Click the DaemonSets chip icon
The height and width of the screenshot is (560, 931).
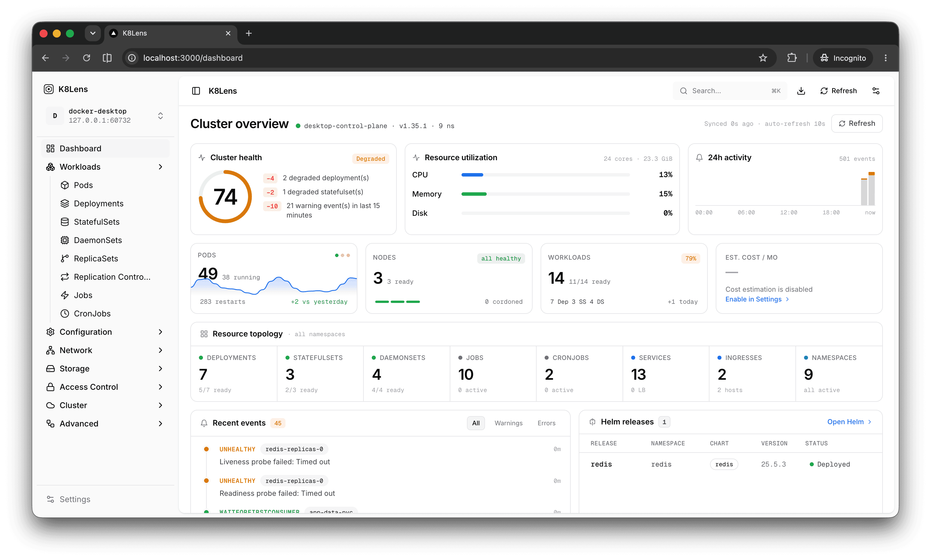pos(65,240)
